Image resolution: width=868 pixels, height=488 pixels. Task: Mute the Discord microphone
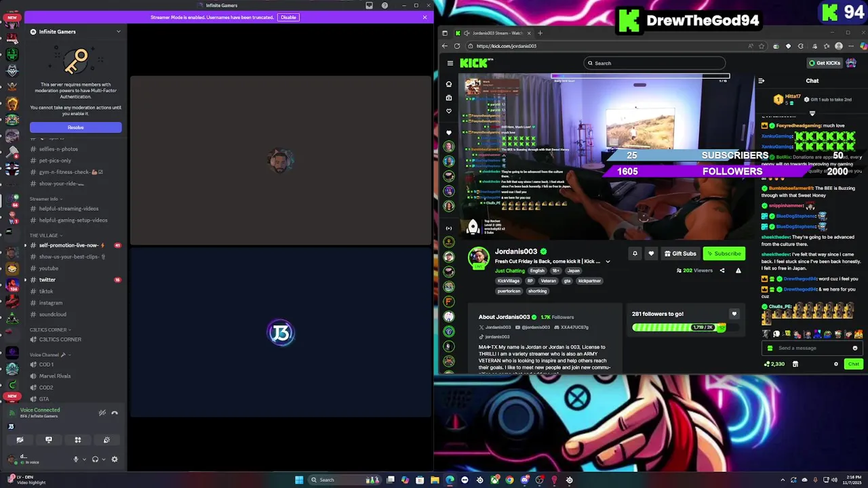76,459
